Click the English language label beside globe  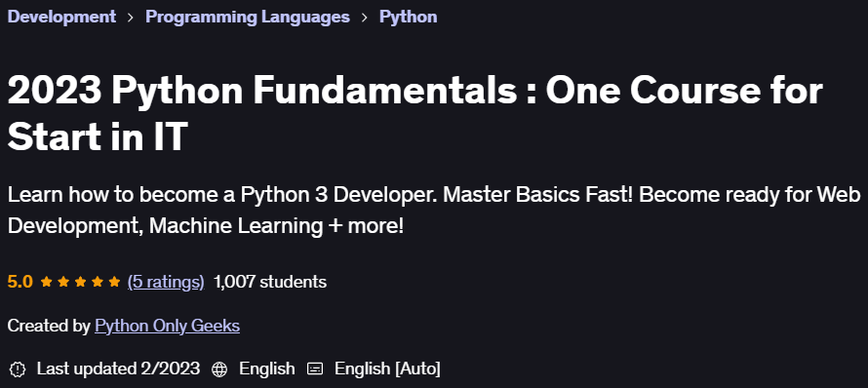click(267, 369)
